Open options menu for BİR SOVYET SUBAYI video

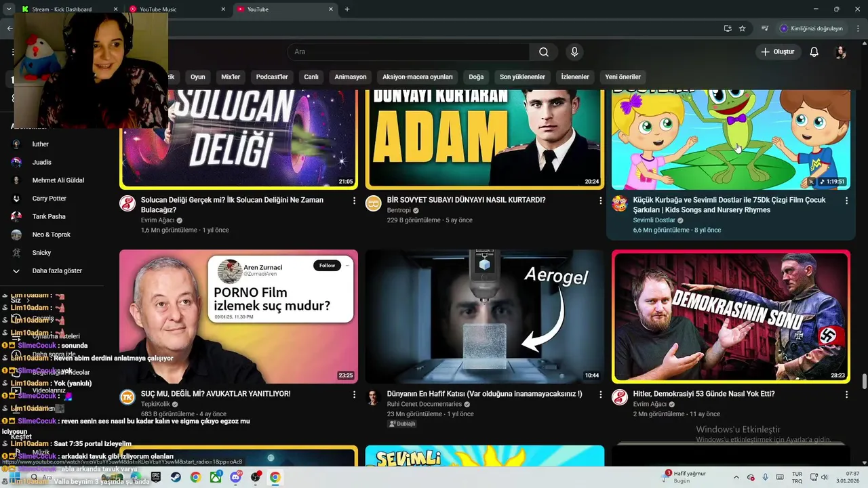[600, 201]
